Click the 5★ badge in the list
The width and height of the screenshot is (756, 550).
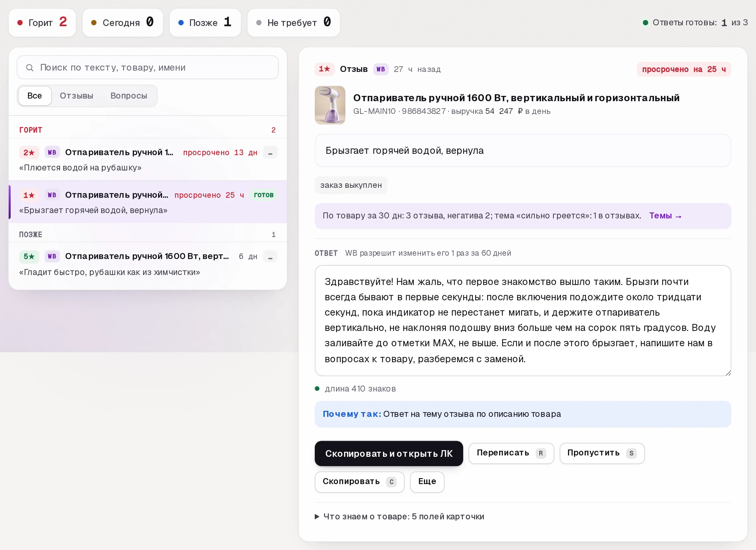point(29,256)
